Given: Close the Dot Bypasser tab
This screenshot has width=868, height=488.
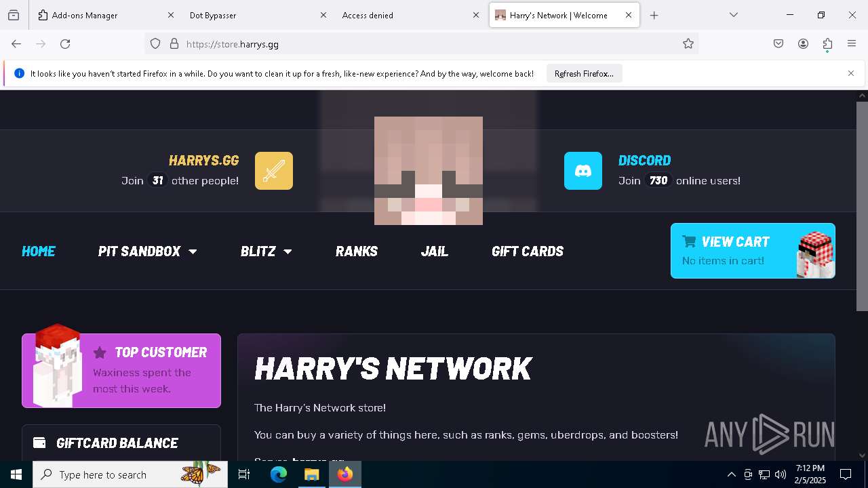Looking at the screenshot, I should pyautogui.click(x=323, y=15).
